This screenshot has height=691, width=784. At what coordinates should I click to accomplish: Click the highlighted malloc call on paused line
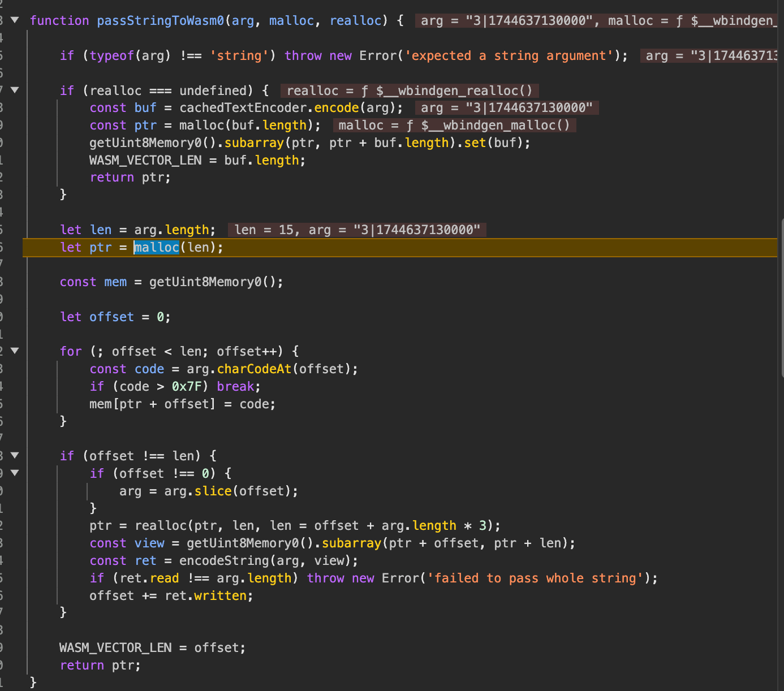157,248
